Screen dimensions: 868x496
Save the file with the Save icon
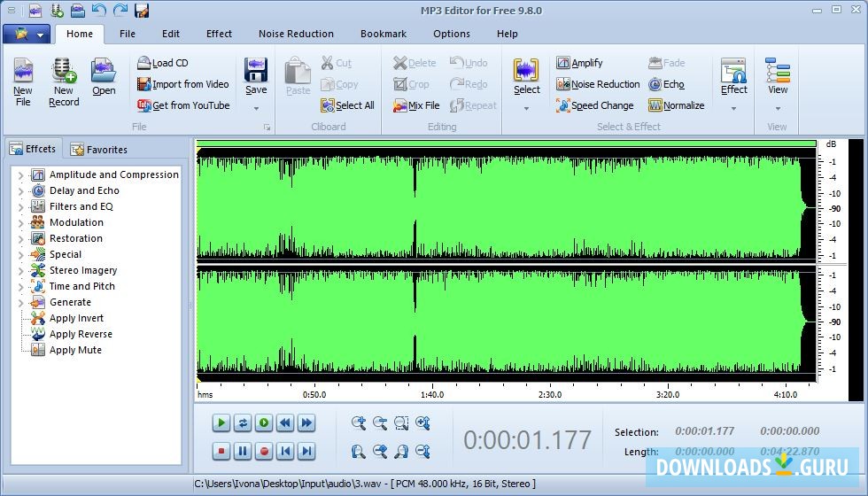[x=256, y=76]
